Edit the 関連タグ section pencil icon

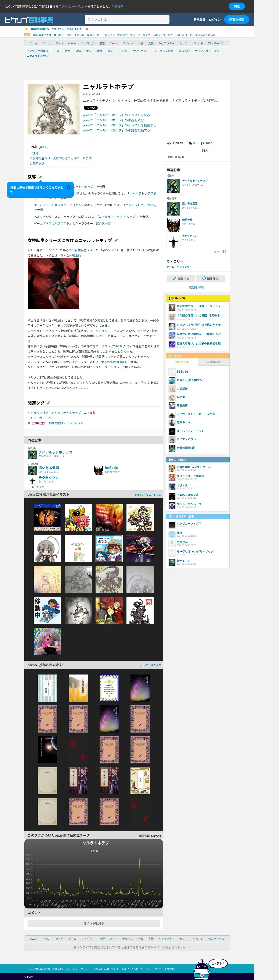click(x=49, y=403)
